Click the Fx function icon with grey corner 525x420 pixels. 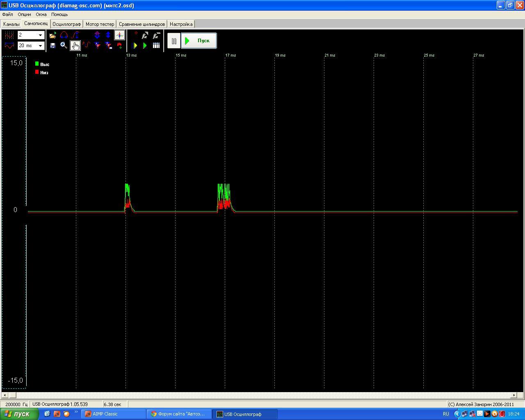tap(145, 35)
